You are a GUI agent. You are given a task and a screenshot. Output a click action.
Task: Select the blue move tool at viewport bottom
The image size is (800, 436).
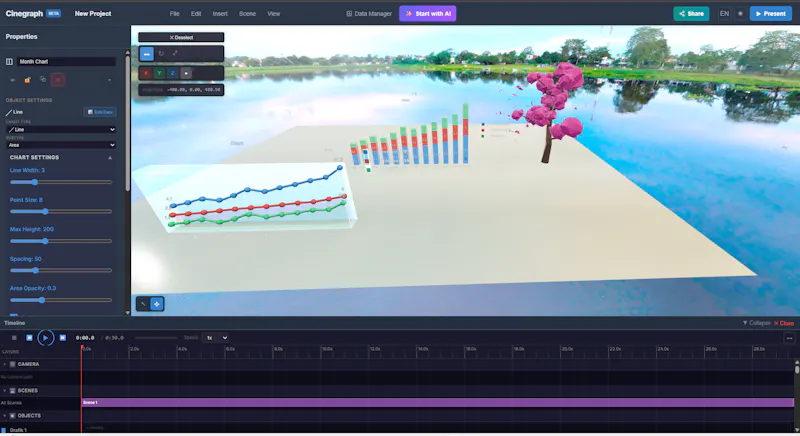[x=157, y=304]
